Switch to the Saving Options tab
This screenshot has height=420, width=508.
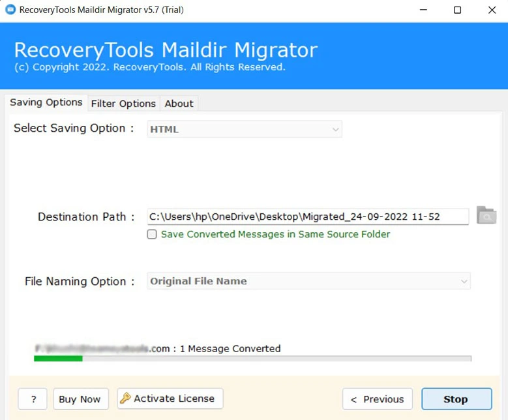tap(46, 102)
